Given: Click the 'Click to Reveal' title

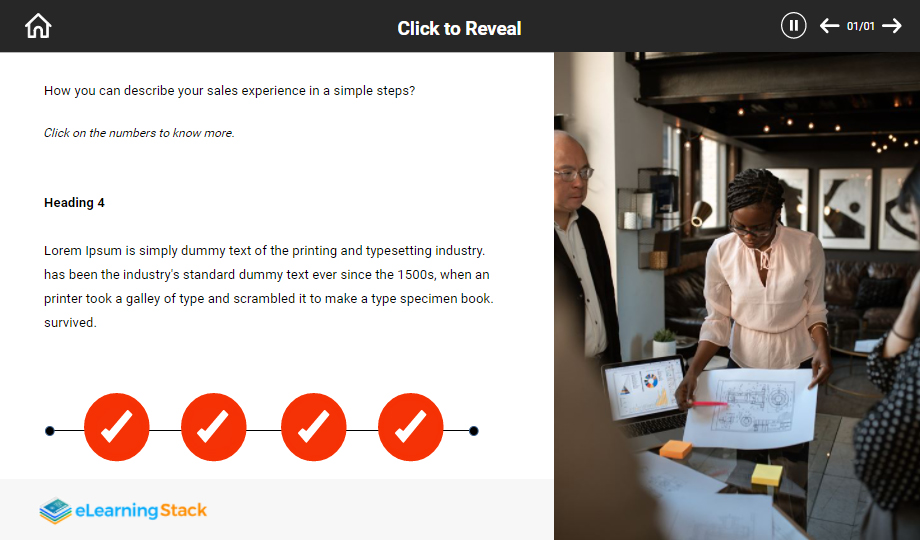Looking at the screenshot, I should [459, 28].
